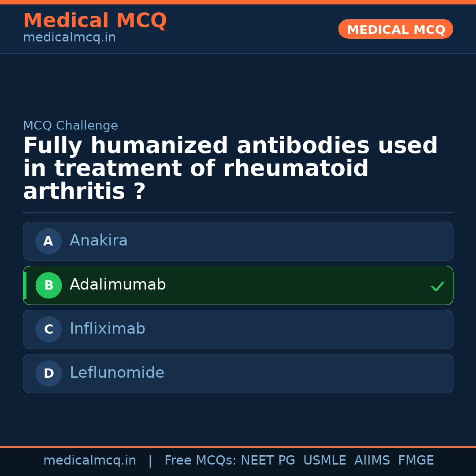Click the letter D option circle
This screenshot has width=476, height=476.
coord(48,373)
